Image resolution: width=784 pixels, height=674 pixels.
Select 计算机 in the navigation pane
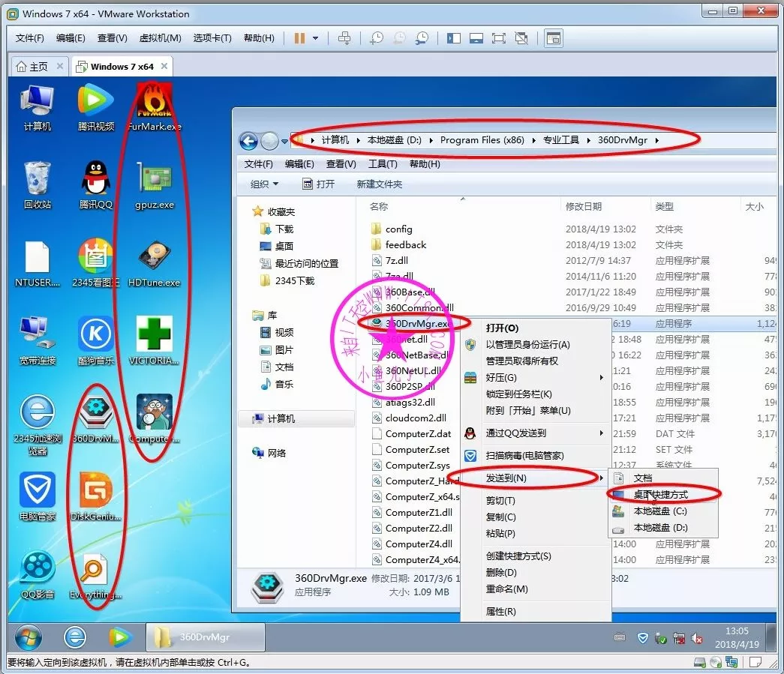281,418
